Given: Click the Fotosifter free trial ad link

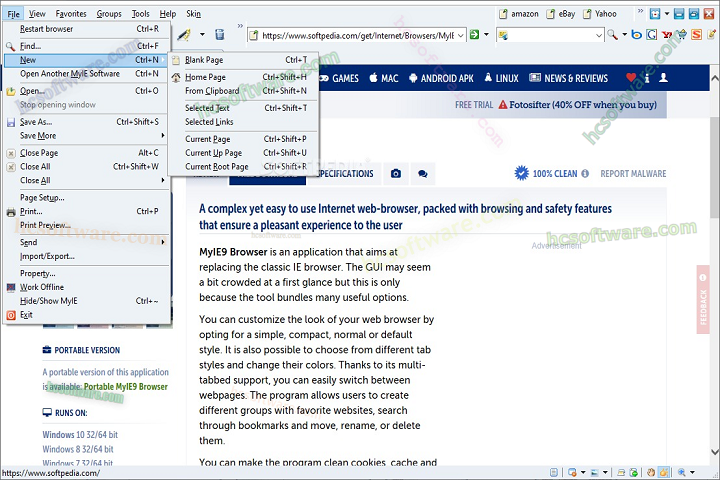Looking at the screenshot, I should (x=583, y=105).
